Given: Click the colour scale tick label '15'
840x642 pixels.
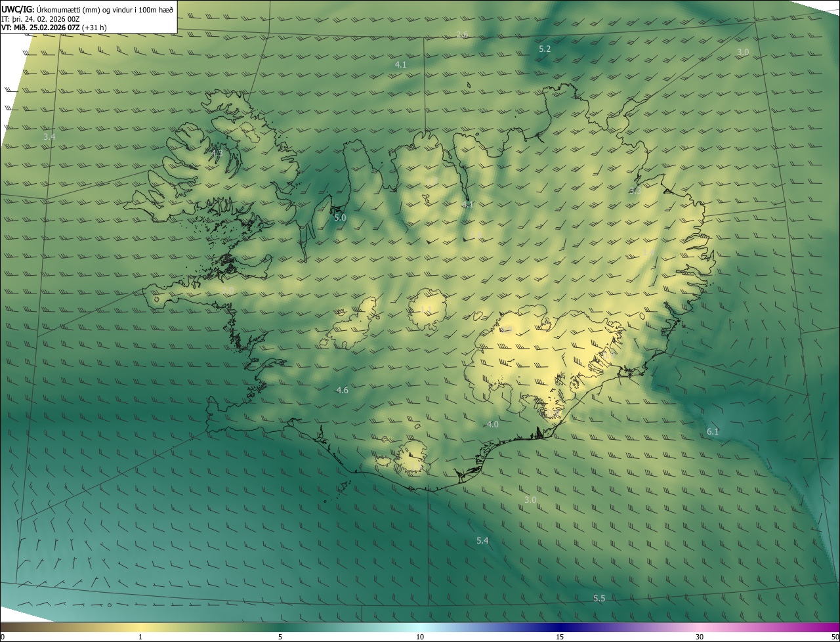Looking at the screenshot, I should pos(560,637).
